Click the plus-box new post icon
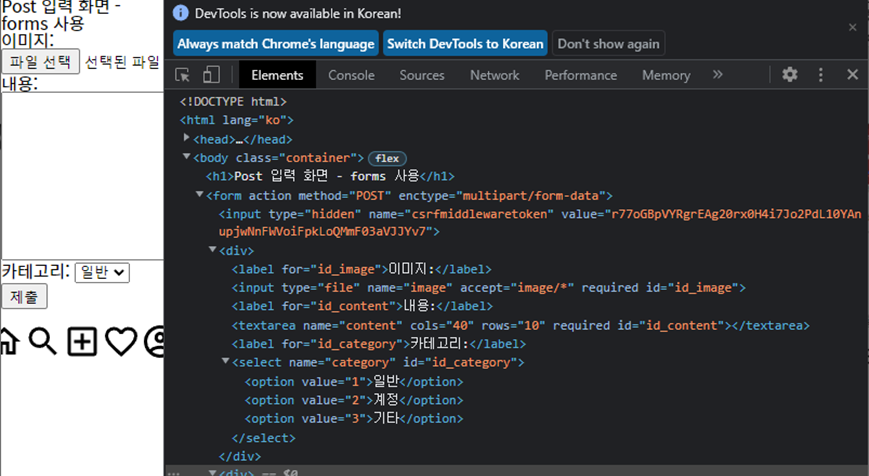The width and height of the screenshot is (869, 476). (x=82, y=341)
